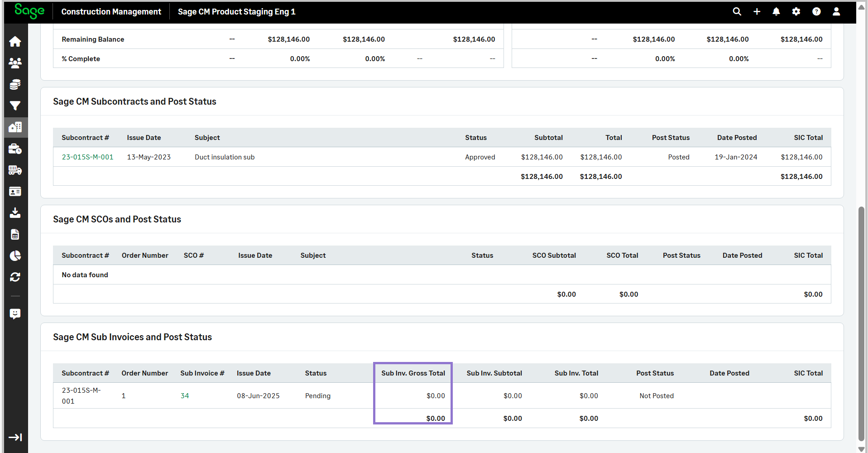Open the search magnifier icon
The image size is (868, 453).
pos(737,12)
